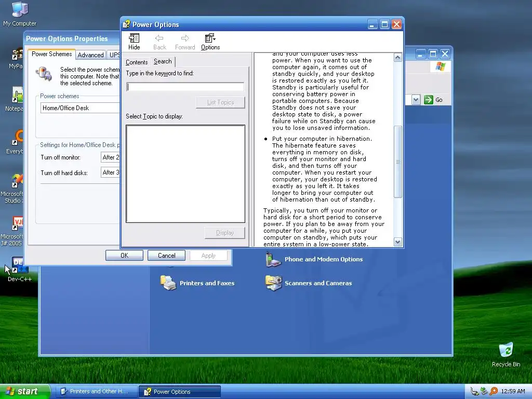Screen dimensions: 532x399
Task: Switch to Printers and Other Hardware taskbar button
Action: (96, 392)
